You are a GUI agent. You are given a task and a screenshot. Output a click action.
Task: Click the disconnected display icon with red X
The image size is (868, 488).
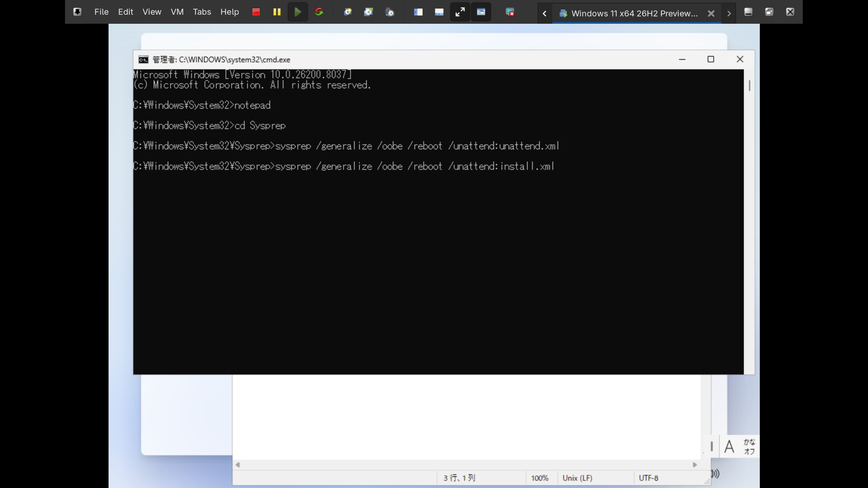coord(510,12)
